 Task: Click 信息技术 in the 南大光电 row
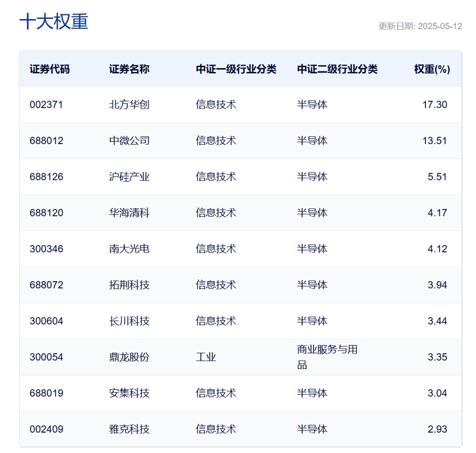click(x=216, y=249)
